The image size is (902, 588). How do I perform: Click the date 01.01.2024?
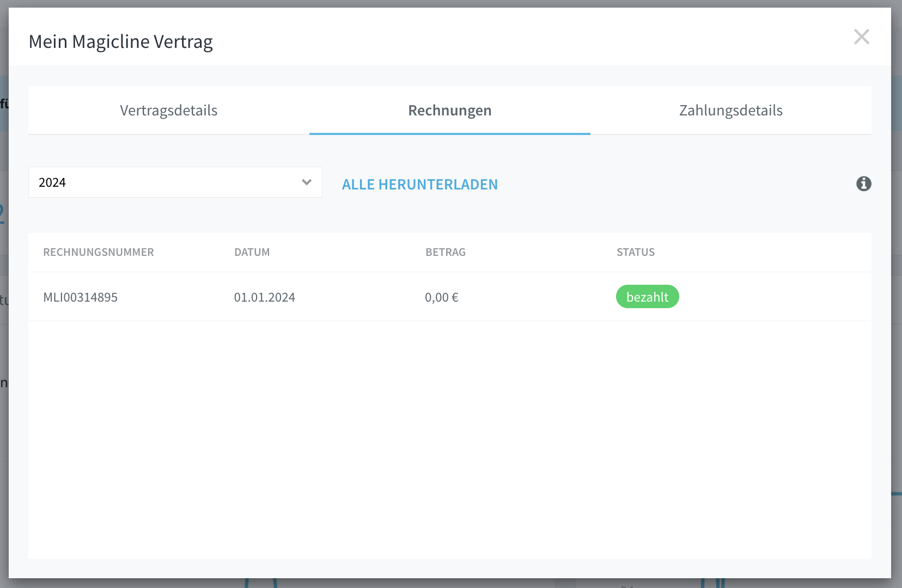[265, 297]
